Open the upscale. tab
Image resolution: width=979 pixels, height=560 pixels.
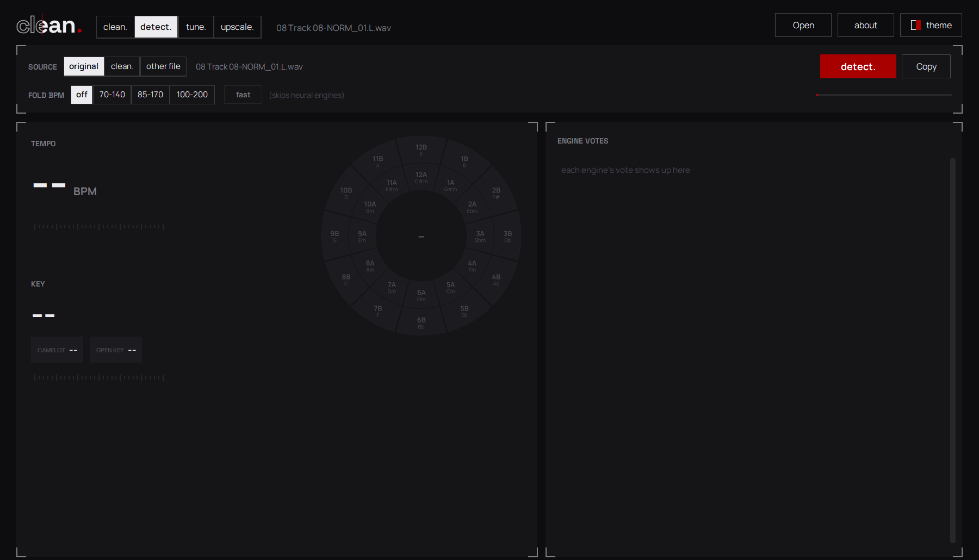pos(237,27)
